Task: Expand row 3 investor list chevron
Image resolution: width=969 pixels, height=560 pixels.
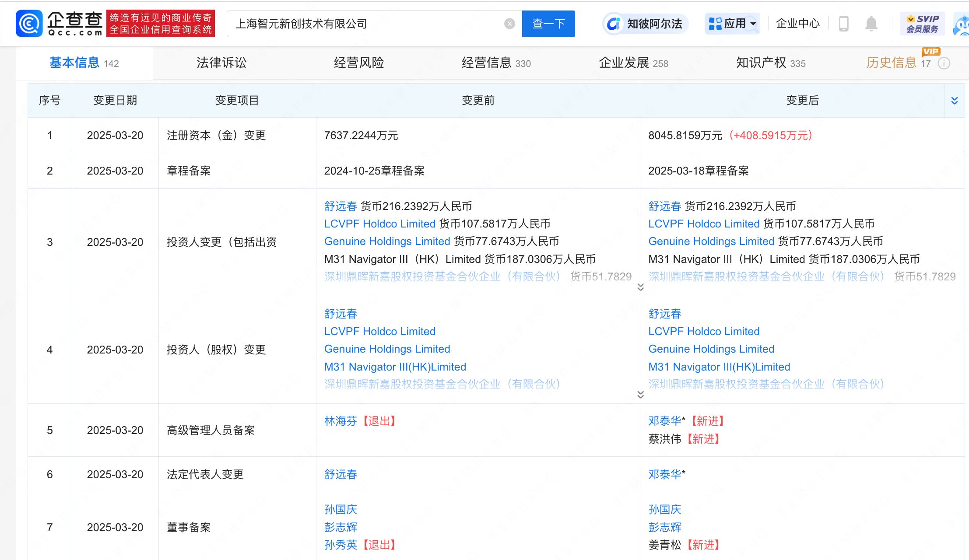Action: point(640,286)
